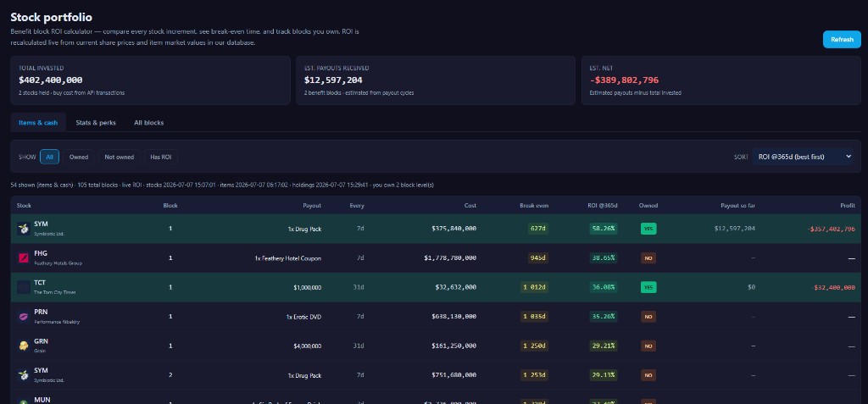The height and width of the screenshot is (404, 868).
Task: Click the GRN Grain stock icon
Action: (x=23, y=346)
